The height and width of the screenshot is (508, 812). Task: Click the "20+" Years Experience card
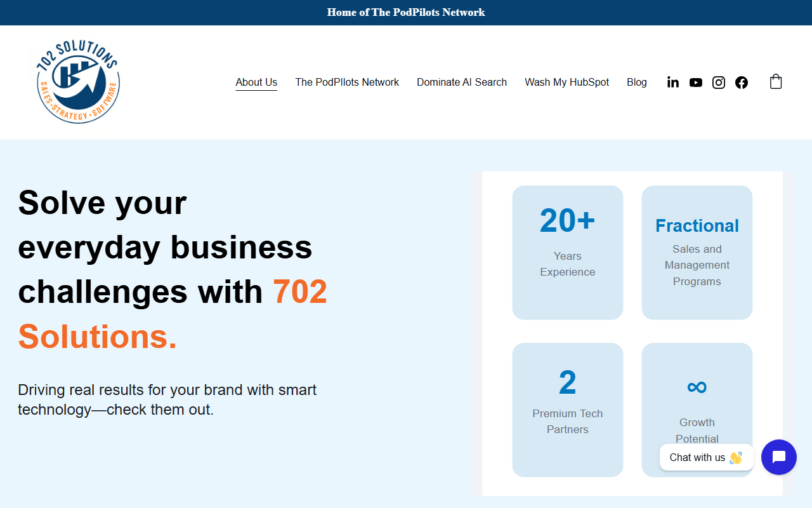click(568, 253)
